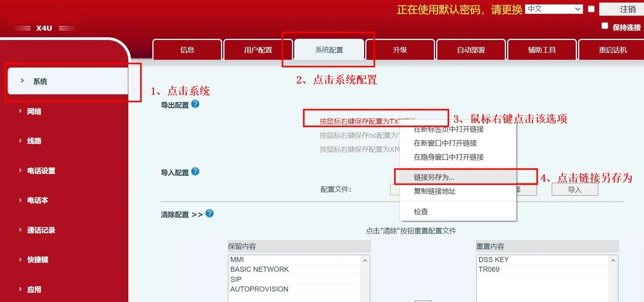The image size is (644, 302).
Task: Open the 升级 upgrade tab
Action: (400, 50)
